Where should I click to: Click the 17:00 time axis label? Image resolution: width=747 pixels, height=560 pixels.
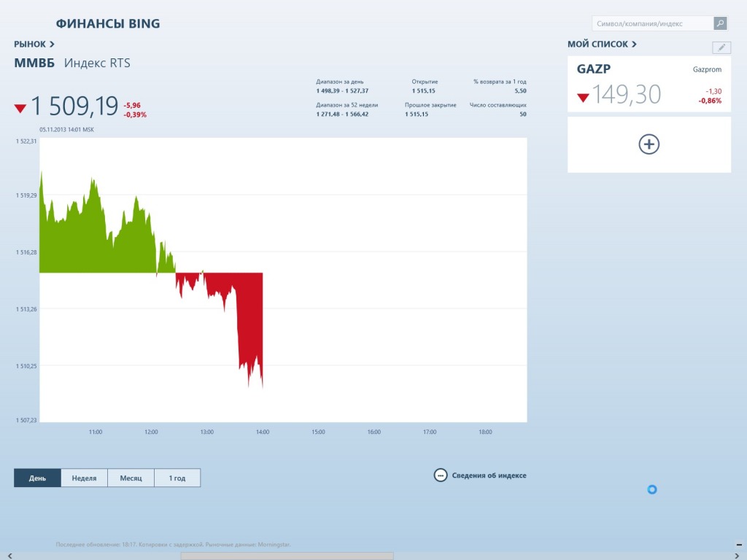[430, 432]
